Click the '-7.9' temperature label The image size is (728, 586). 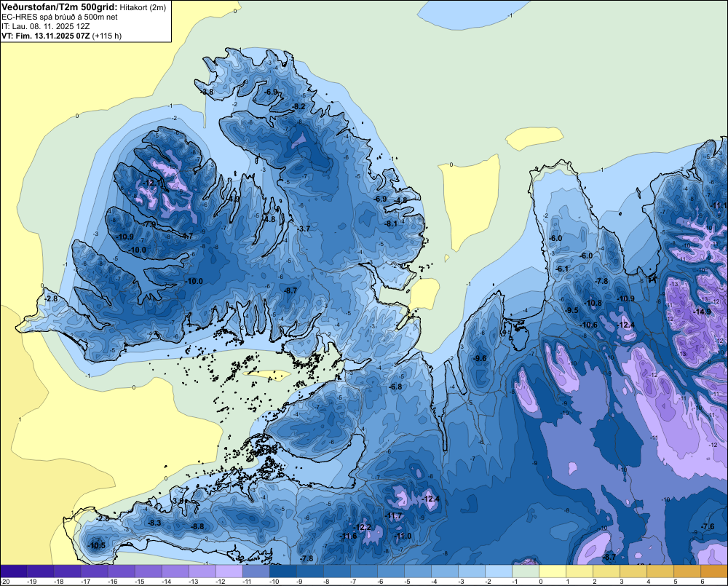149,225
